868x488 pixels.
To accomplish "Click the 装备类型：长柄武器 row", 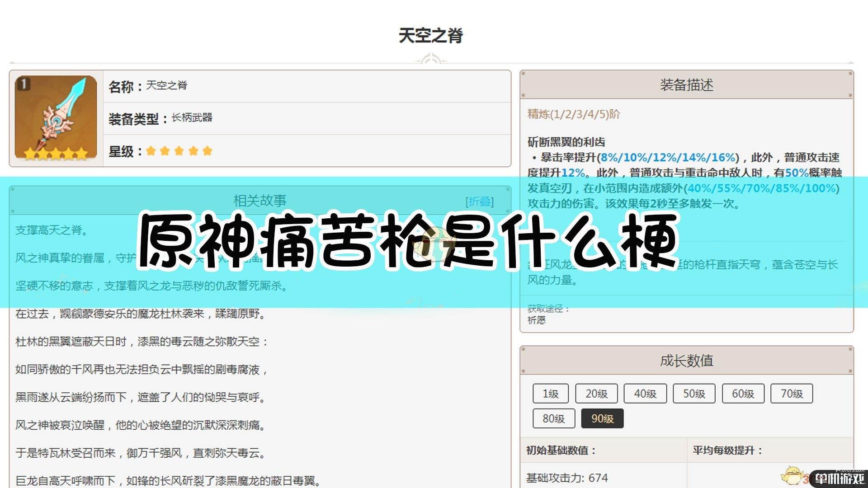I will pyautogui.click(x=307, y=118).
